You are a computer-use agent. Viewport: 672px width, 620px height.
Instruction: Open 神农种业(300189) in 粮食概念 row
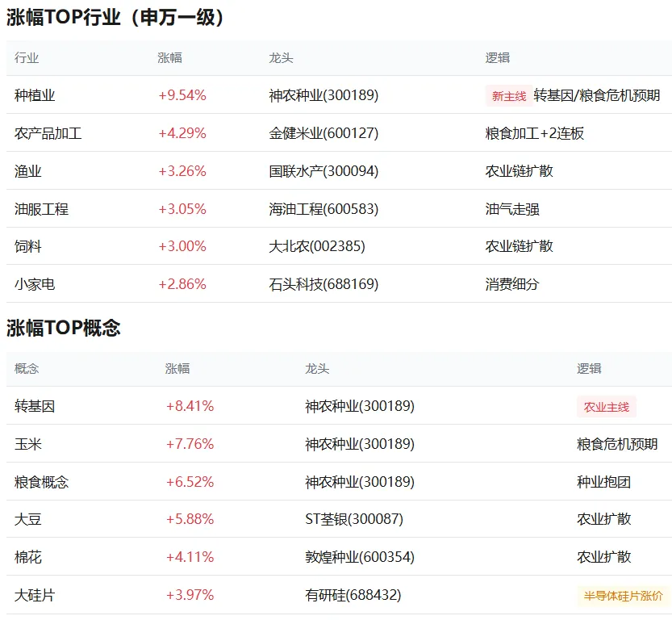point(360,482)
